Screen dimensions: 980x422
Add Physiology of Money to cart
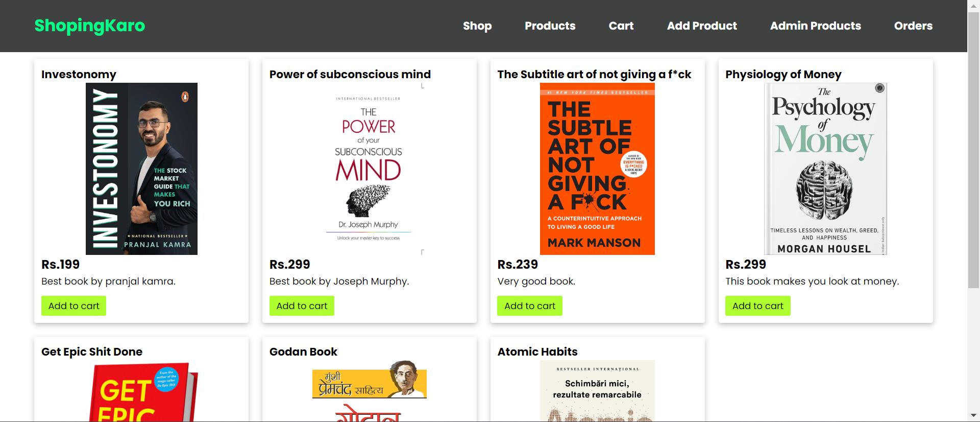(x=758, y=306)
